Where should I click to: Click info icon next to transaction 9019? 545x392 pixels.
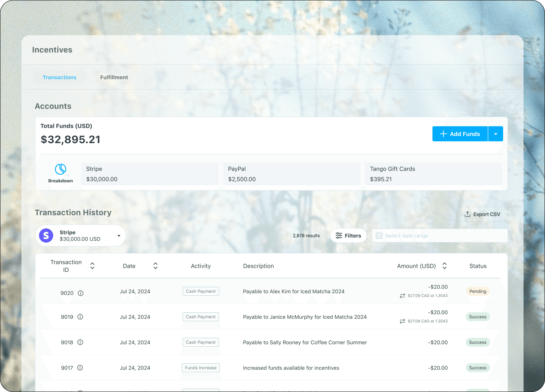coord(80,317)
